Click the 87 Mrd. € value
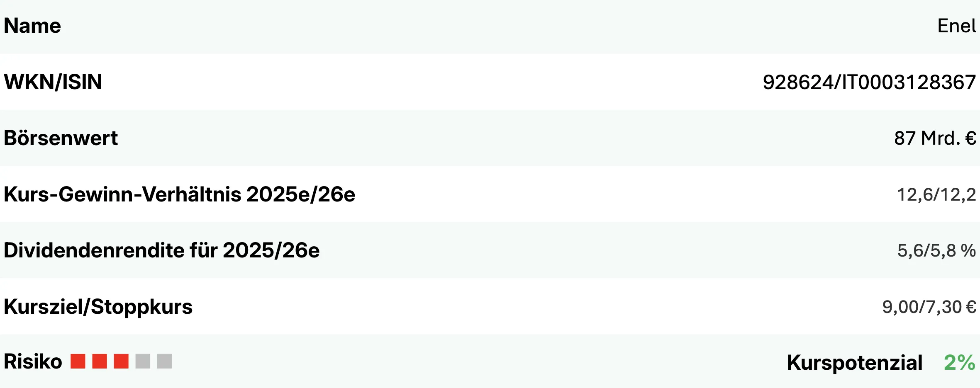Viewport: 980px width, 388px height. [935, 138]
